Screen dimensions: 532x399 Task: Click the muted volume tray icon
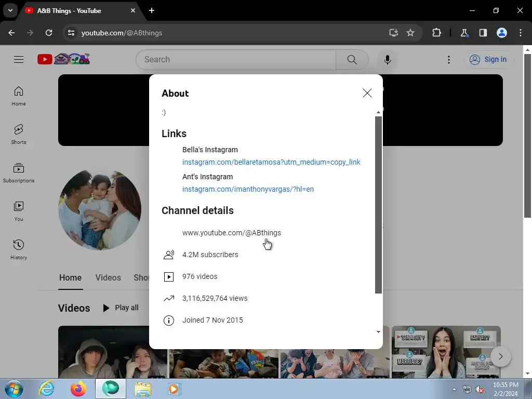479,390
